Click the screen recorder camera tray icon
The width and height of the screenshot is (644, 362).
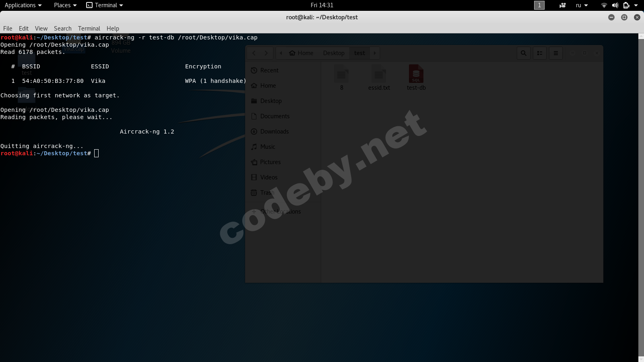tap(563, 5)
